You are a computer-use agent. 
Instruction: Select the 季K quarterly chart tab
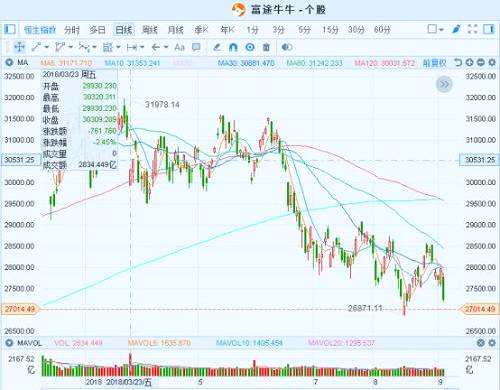[201, 30]
